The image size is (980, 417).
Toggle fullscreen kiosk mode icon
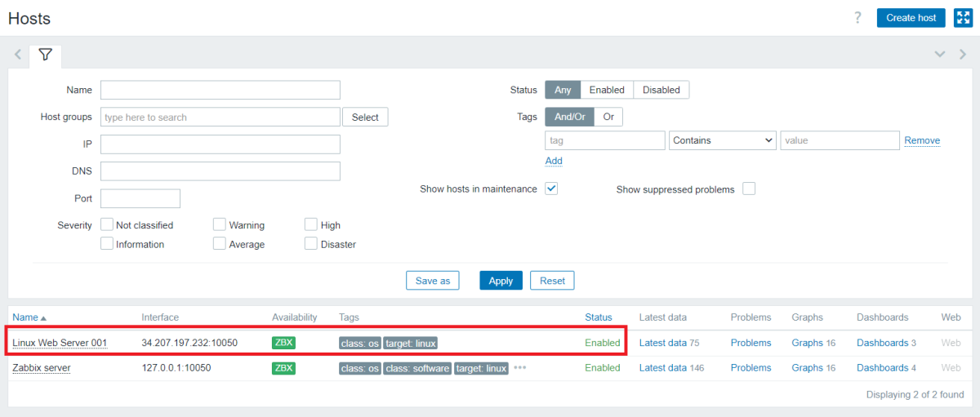pos(962,18)
